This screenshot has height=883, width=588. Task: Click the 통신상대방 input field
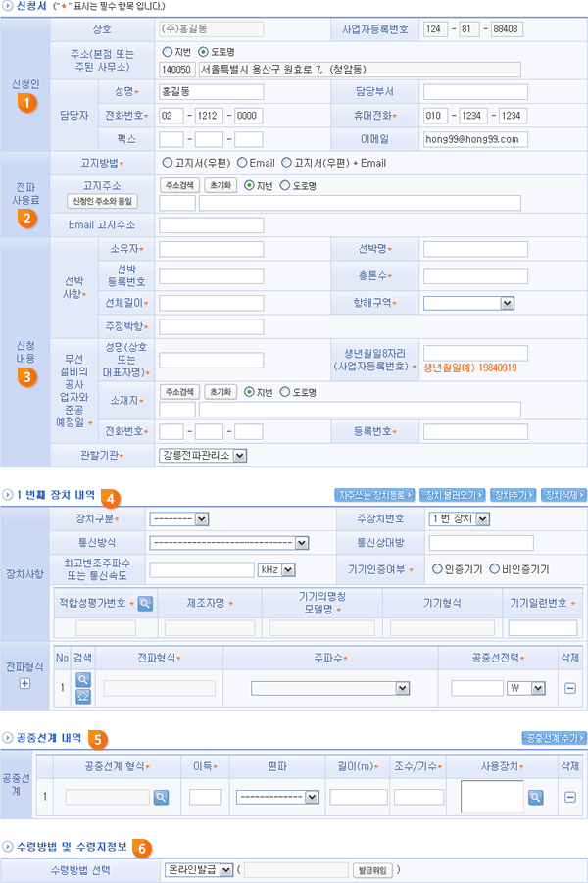pos(481,543)
